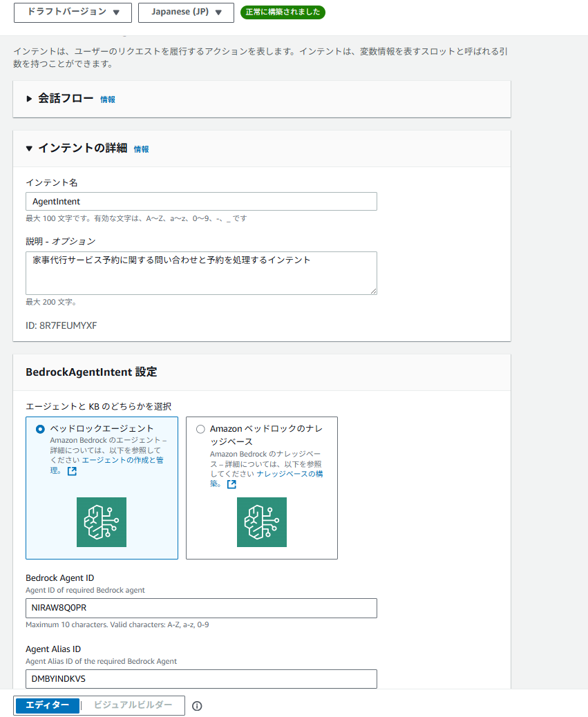Click external link icon in agent card
Viewport: 588px width, 717px height.
[72, 471]
